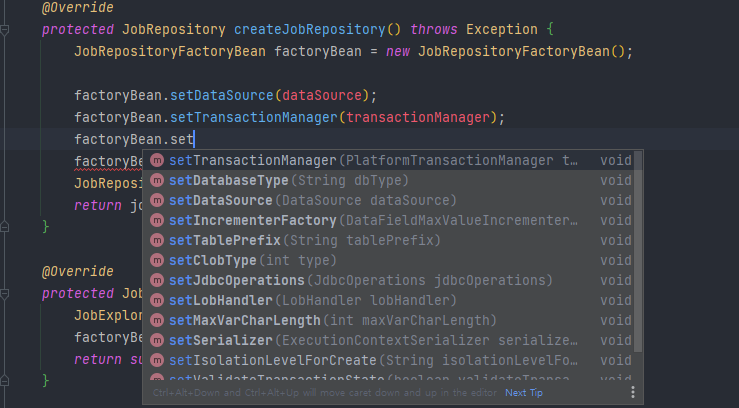Viewport: 739px width, 408px height.
Task: Click the method icon beside setJdbcOperations
Action: point(157,280)
